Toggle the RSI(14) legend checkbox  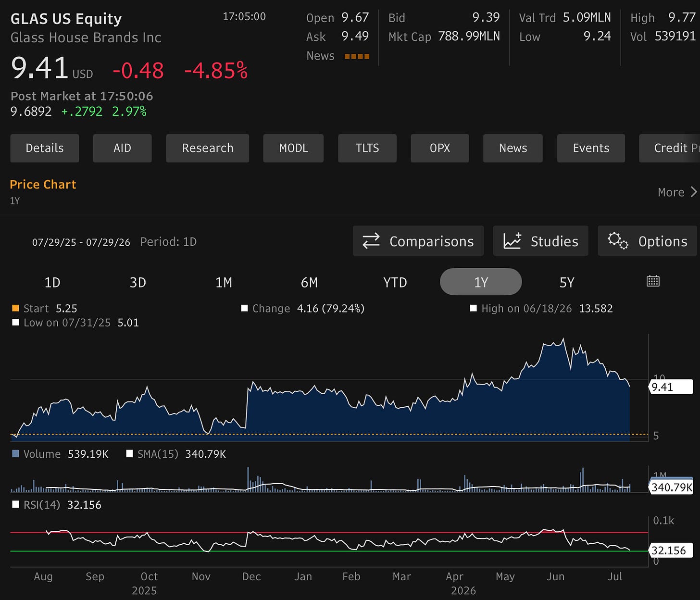(15, 504)
